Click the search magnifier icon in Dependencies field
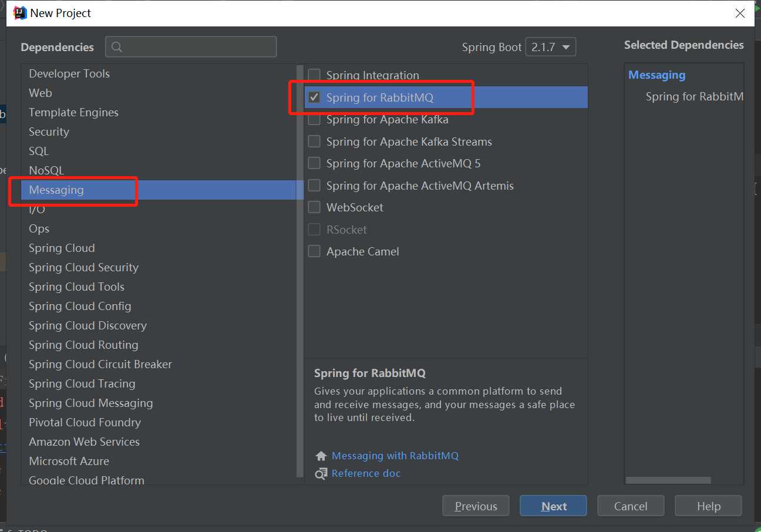The width and height of the screenshot is (761, 532). coord(116,47)
